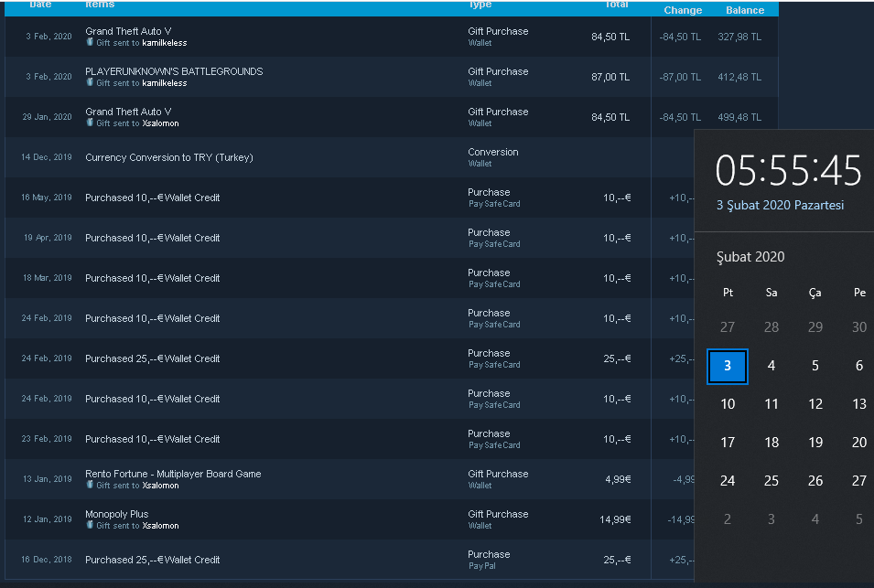Select greyed-out 28 of previous month
Viewport: 874px width, 588px height.
771,327
